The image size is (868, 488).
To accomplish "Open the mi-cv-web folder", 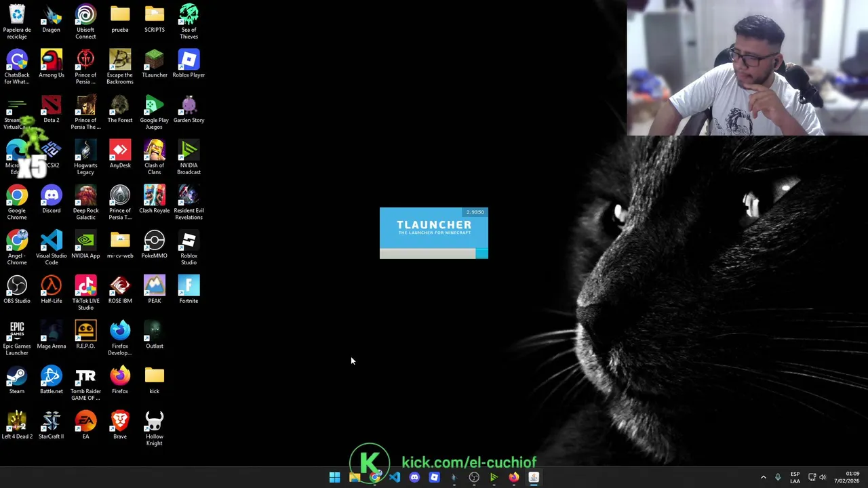I will (x=120, y=245).
